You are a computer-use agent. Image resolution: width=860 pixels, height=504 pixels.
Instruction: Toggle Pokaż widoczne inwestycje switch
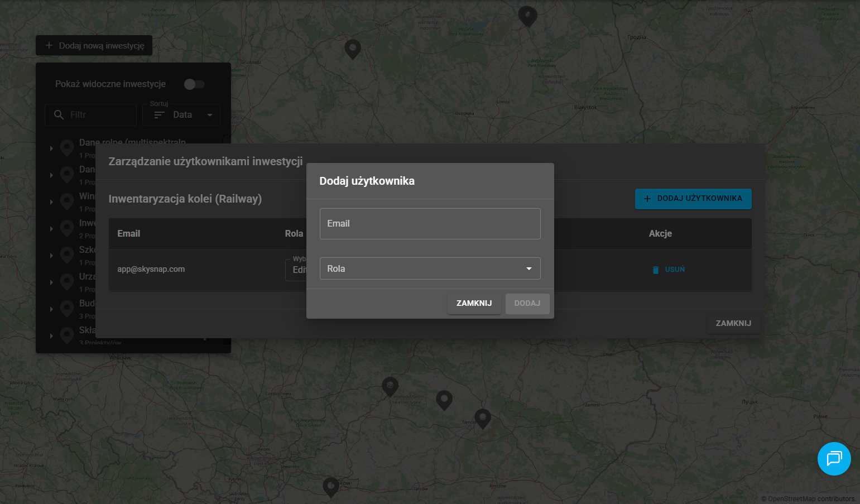194,84
